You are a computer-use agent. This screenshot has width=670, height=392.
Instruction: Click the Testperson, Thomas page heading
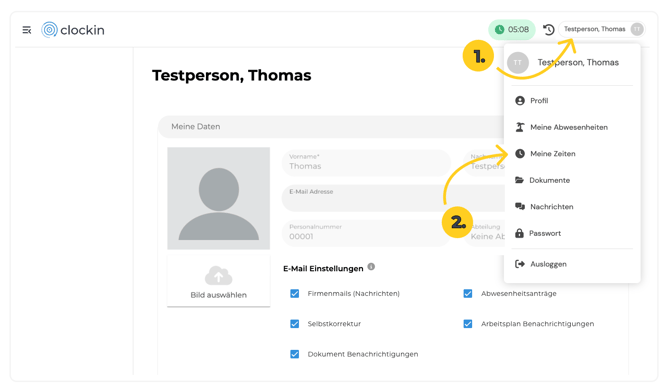232,75
